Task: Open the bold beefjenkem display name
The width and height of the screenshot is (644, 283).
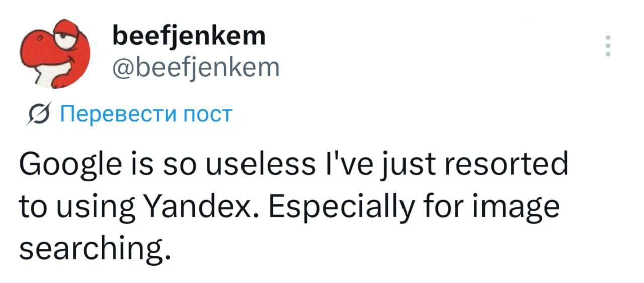Action: click(x=189, y=36)
